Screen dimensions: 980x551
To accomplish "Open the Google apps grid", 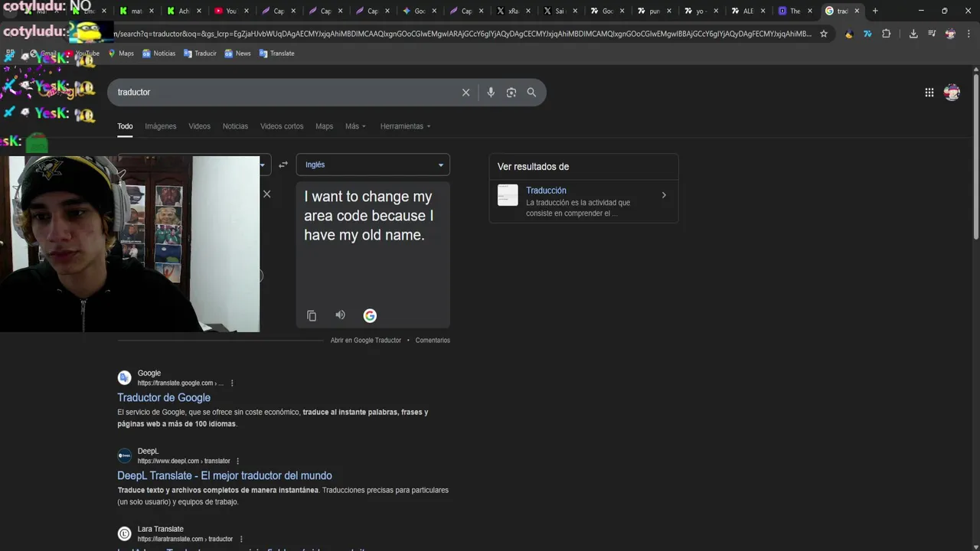I will 929,93.
